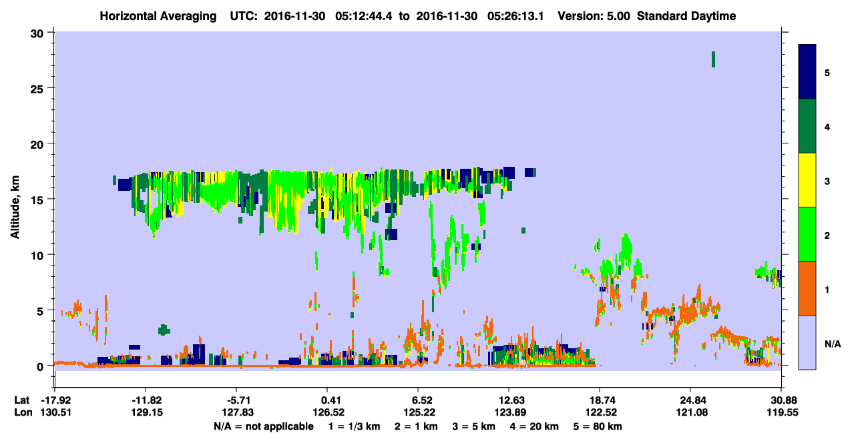868x445 pixels.
Task: Click the dark blue level 5 colorbar segment
Action: pos(808,72)
